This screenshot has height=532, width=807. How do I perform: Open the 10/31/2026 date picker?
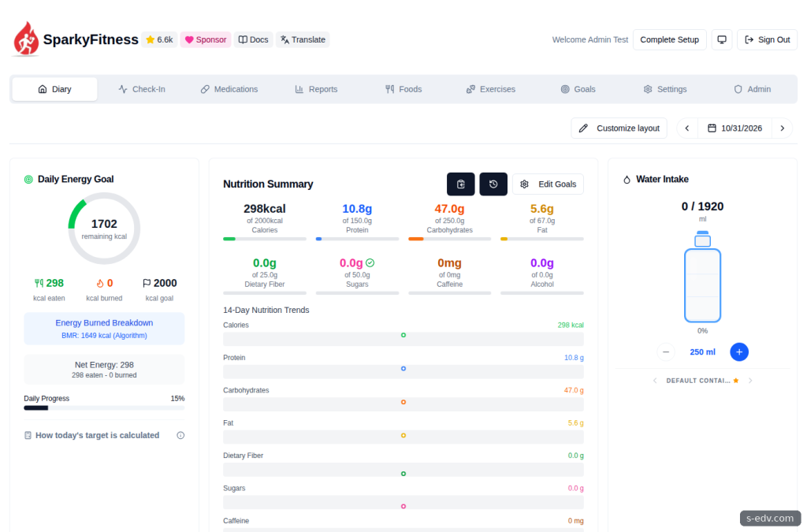(x=734, y=128)
